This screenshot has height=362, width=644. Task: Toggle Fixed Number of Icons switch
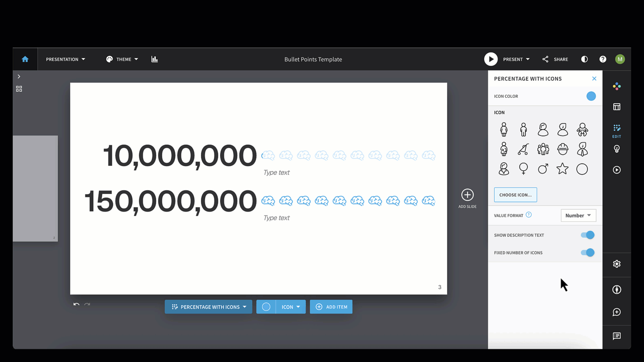click(x=588, y=252)
